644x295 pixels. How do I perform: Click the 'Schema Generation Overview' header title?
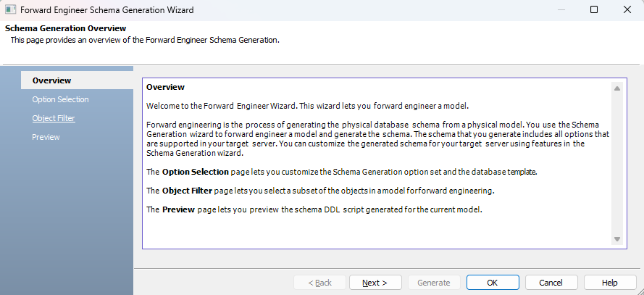click(x=66, y=28)
